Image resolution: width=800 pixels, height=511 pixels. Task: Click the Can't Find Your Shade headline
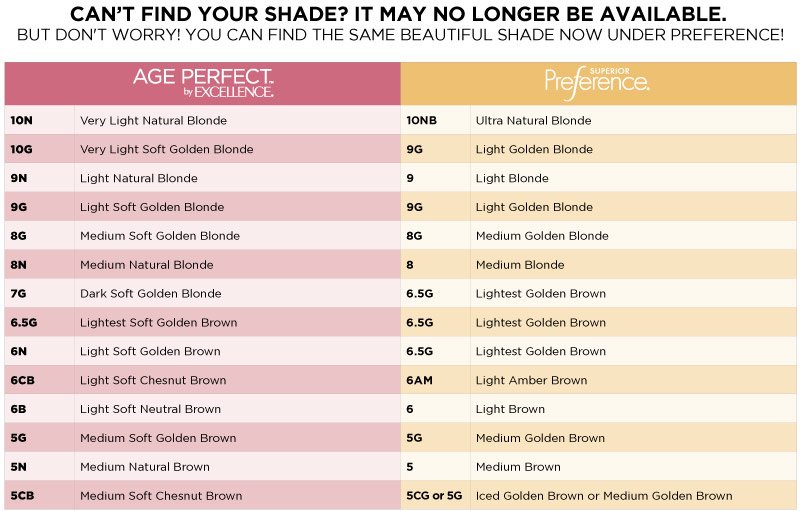click(x=398, y=14)
